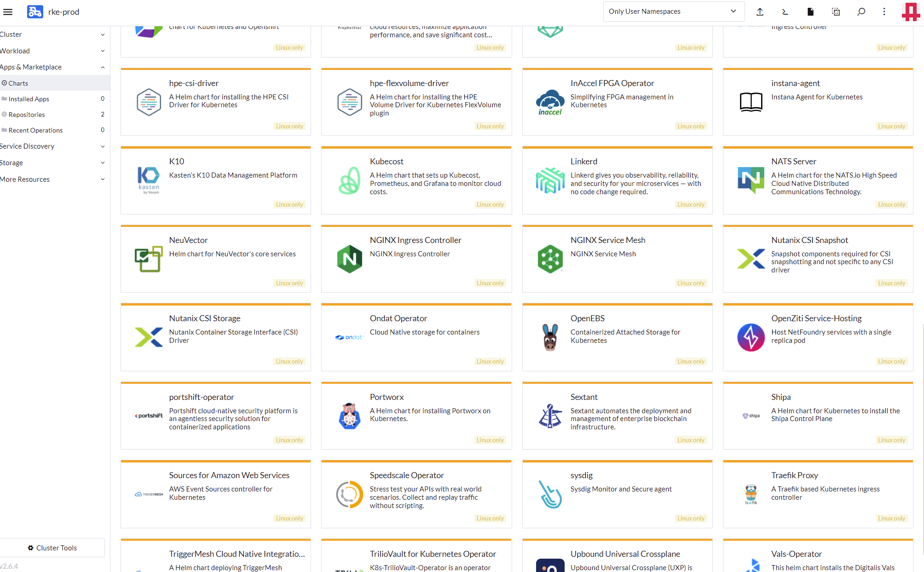The width and height of the screenshot is (924, 572).
Task: Open the three-dot more options menu
Action: 884,12
